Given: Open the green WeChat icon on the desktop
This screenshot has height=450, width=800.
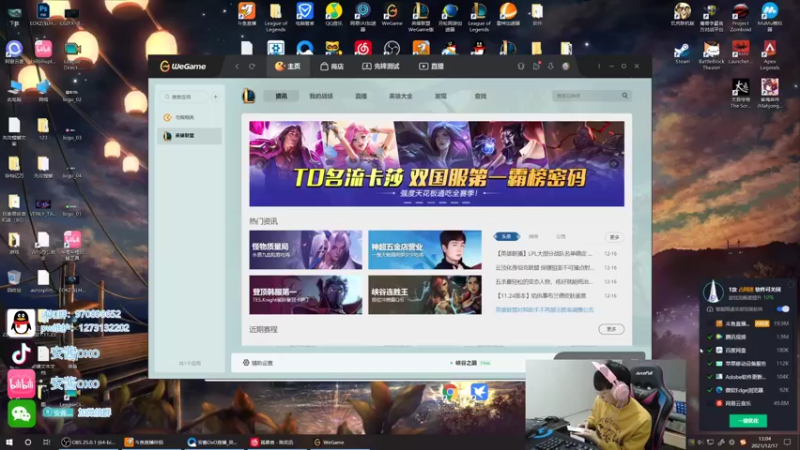Looking at the screenshot, I should pyautogui.click(x=21, y=414).
